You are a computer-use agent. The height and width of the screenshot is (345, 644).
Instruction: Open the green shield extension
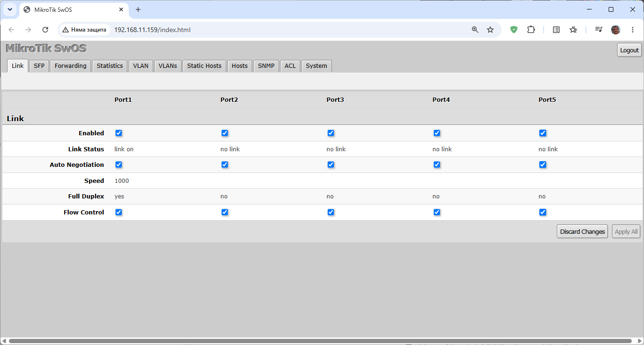pos(514,30)
